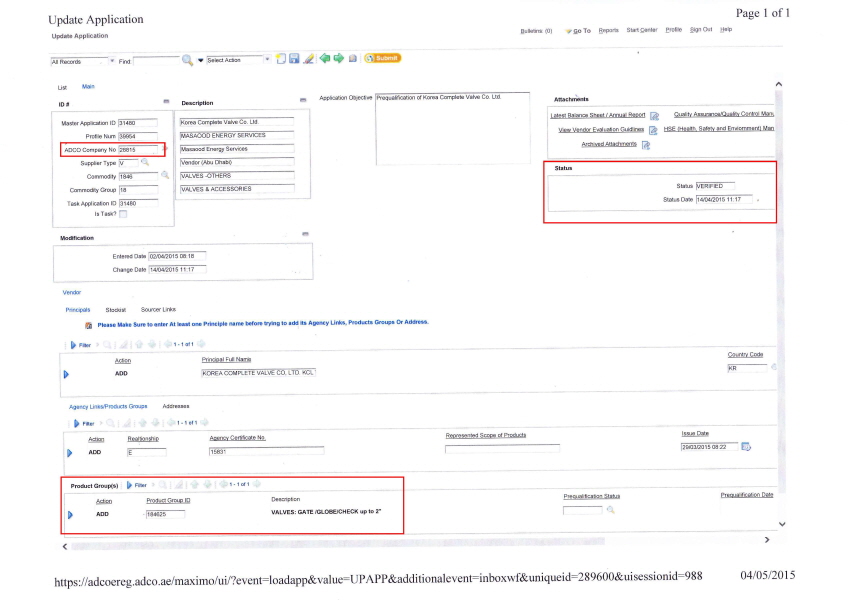
Task: Open Prequalification Status lookup magnifier
Action: [x=610, y=510]
